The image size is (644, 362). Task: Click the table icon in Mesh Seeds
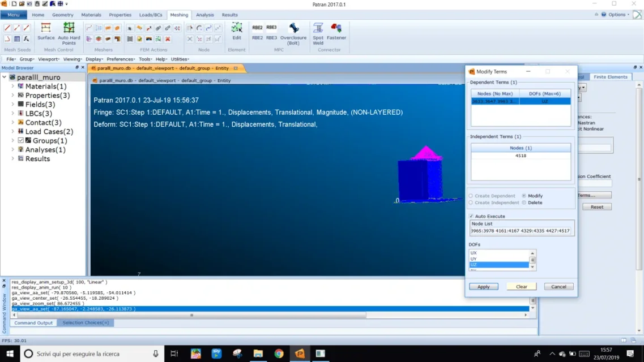[x=17, y=39]
